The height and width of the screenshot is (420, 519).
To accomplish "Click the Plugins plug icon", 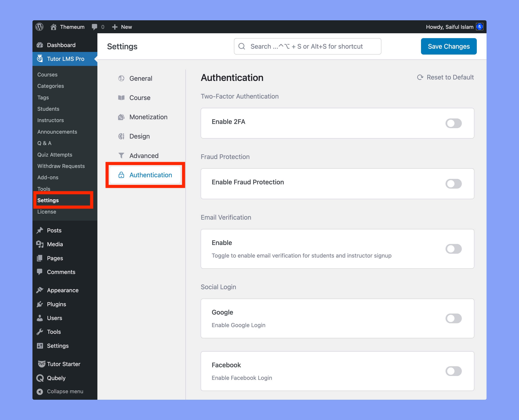I will tap(40, 304).
